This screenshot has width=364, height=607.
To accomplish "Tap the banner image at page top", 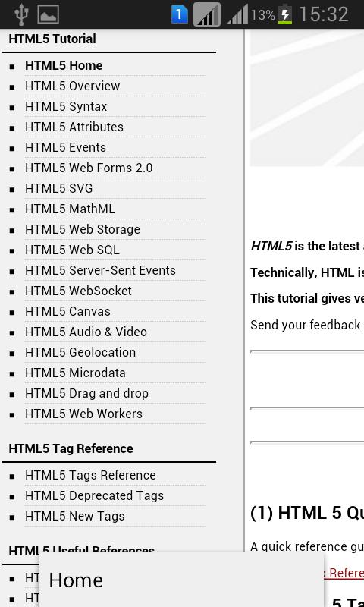I will point(307,98).
